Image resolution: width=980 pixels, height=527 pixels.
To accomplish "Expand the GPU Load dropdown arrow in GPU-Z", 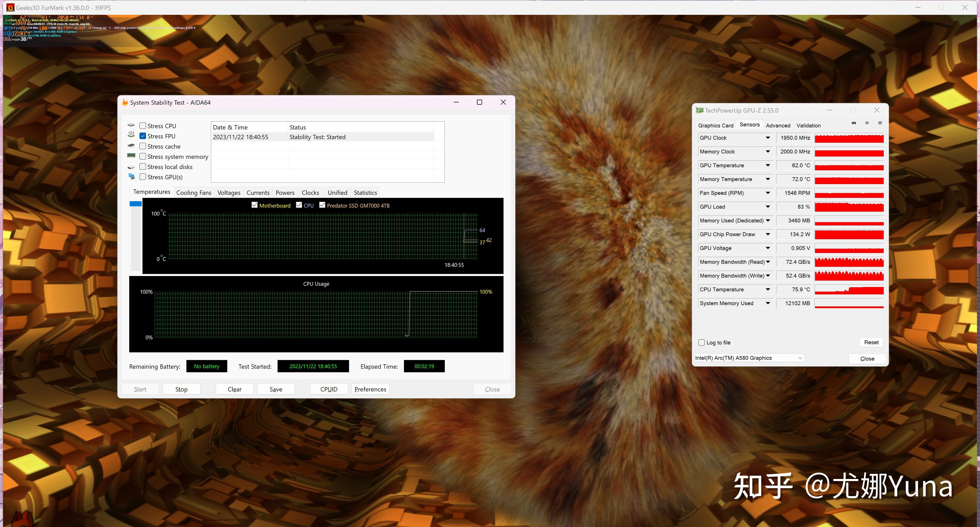I will click(768, 206).
